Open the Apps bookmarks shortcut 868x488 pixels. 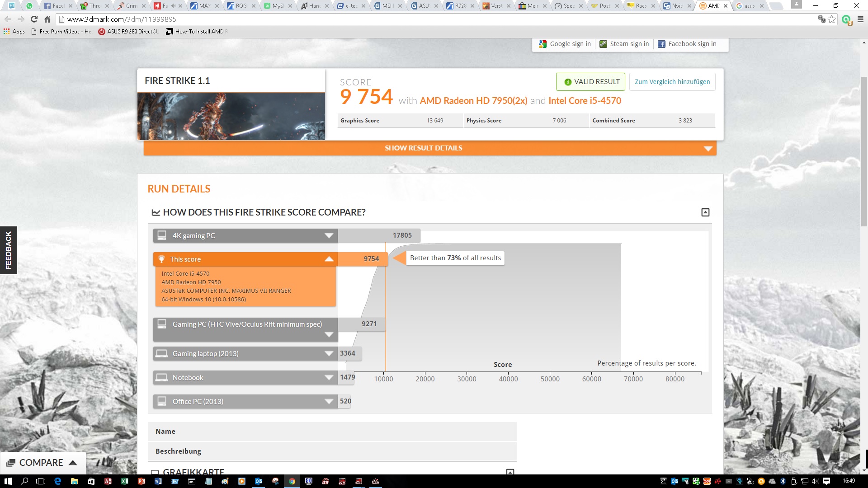[14, 32]
